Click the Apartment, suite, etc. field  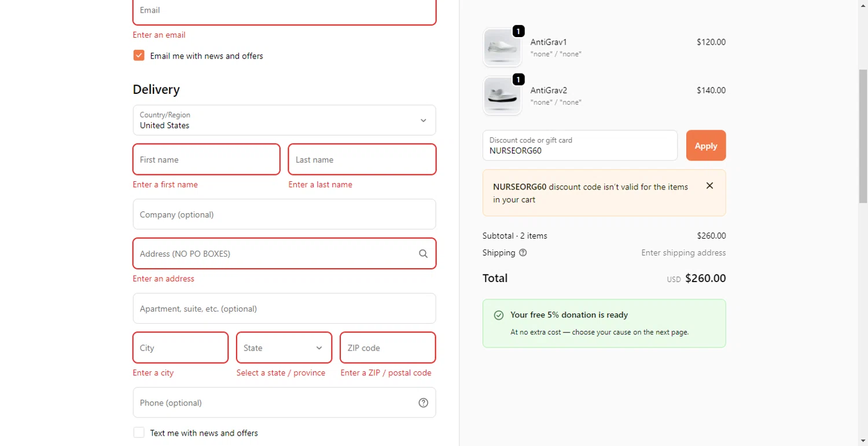point(284,308)
